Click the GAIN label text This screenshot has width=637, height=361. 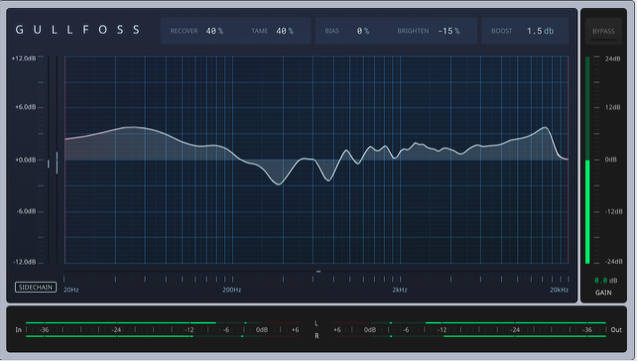click(603, 293)
